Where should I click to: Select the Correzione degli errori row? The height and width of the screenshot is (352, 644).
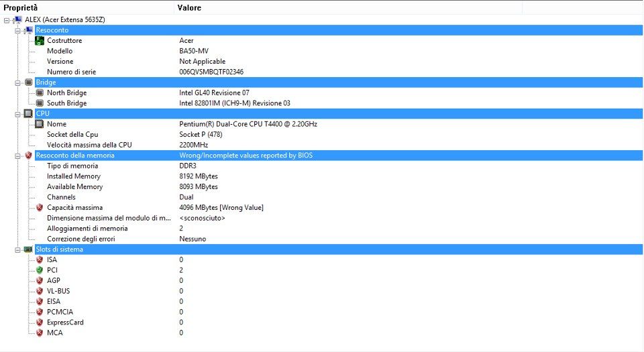[x=81, y=239]
